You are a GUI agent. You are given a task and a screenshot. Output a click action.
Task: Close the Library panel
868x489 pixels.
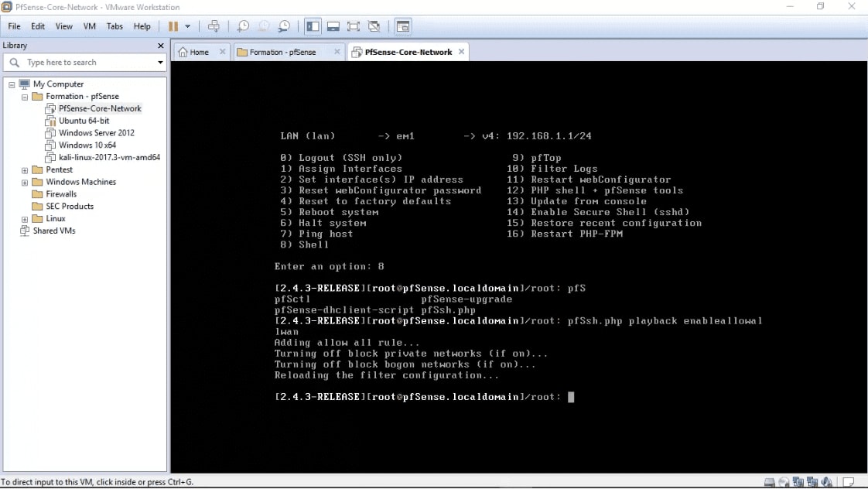(x=161, y=46)
